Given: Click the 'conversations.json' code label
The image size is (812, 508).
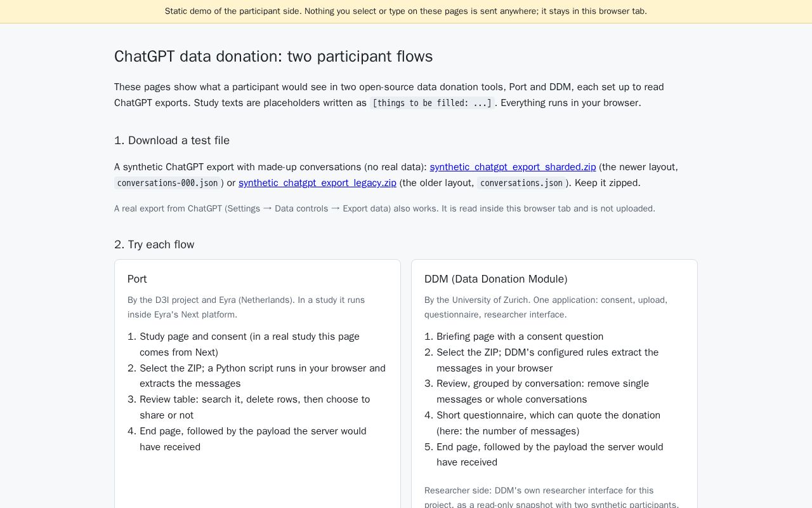Looking at the screenshot, I should coord(521,183).
